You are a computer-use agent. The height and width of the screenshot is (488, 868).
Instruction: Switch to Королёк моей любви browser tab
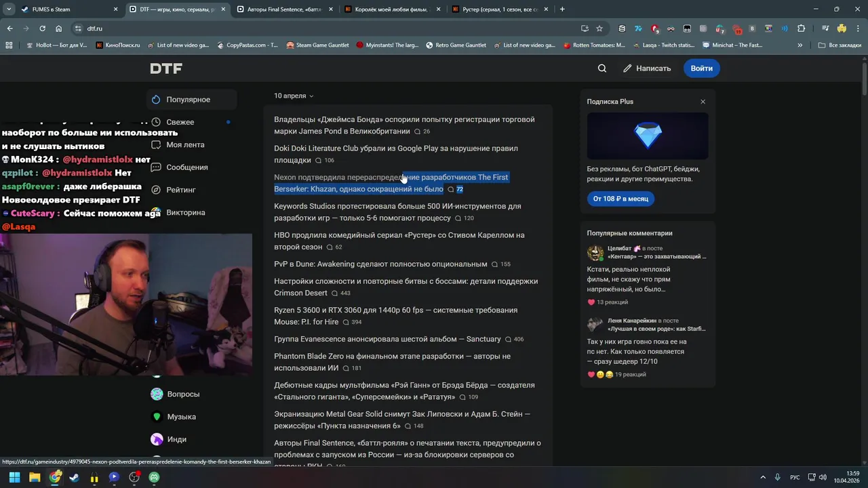[x=392, y=9]
